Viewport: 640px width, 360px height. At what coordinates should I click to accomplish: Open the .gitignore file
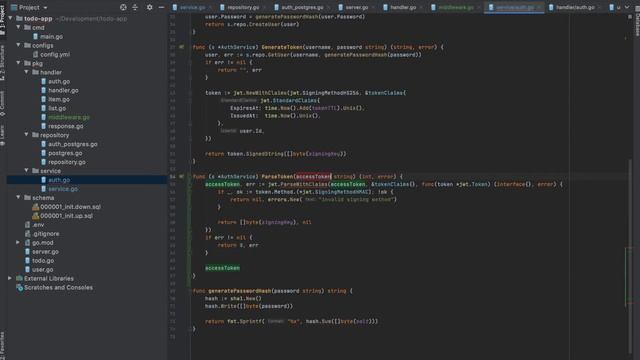45,233
